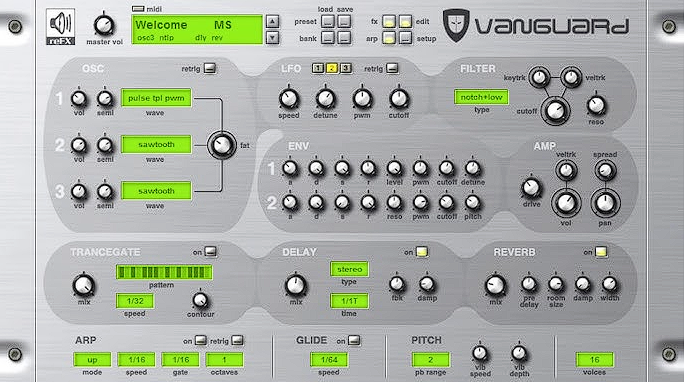Screen dimensions: 684x382
Task: Select LFO 3 tab
Action: coord(345,68)
